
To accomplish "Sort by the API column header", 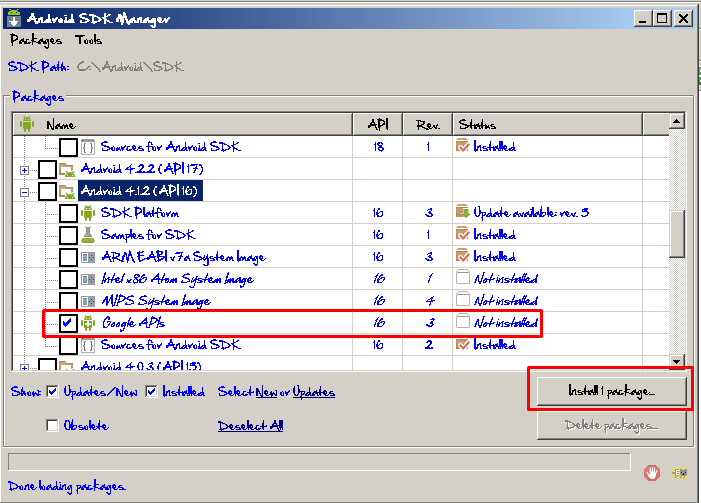I will coord(378,124).
